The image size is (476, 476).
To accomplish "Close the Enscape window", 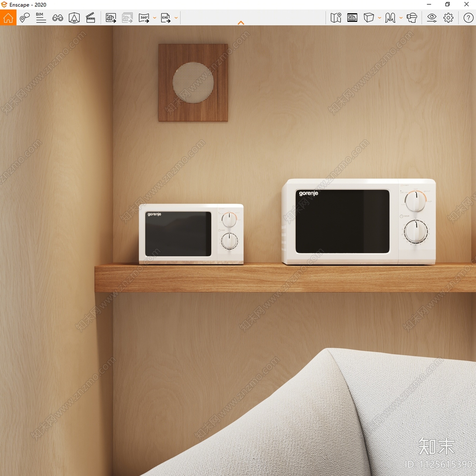I will (466, 4).
